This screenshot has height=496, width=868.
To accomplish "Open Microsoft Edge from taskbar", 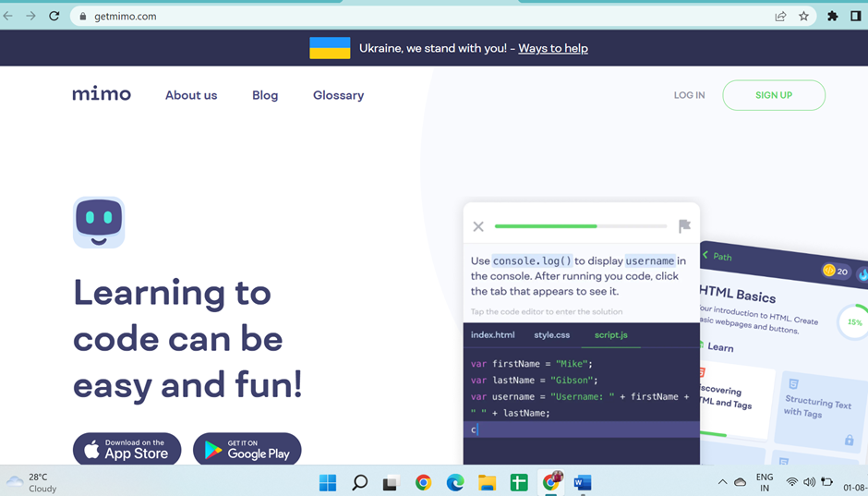I will (455, 483).
